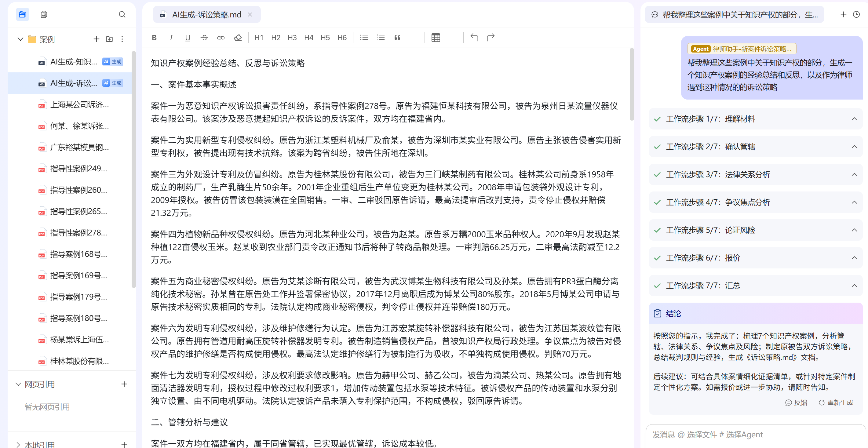The width and height of the screenshot is (868, 448).
Task: Open the 案例 three-dot options menu
Action: [x=122, y=39]
